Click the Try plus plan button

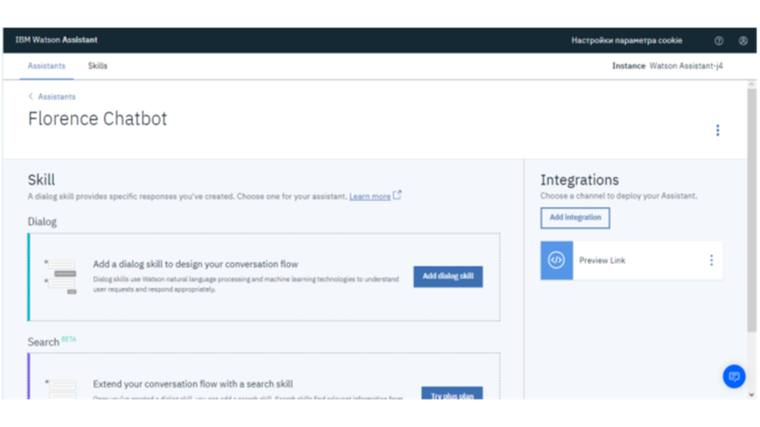(451, 394)
